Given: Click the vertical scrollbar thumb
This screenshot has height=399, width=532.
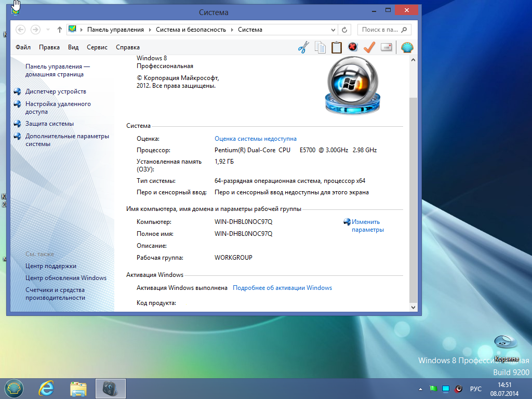Looking at the screenshot, I should [413, 199].
